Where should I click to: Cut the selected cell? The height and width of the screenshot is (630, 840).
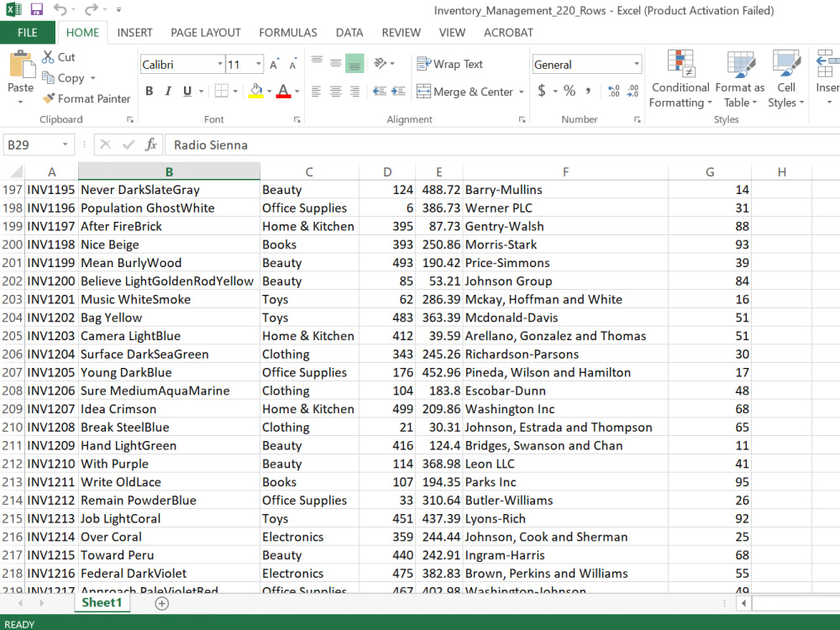coord(59,57)
